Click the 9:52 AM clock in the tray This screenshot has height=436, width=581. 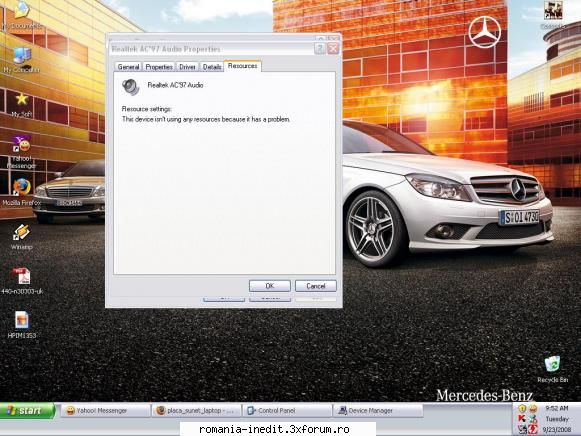click(x=557, y=408)
